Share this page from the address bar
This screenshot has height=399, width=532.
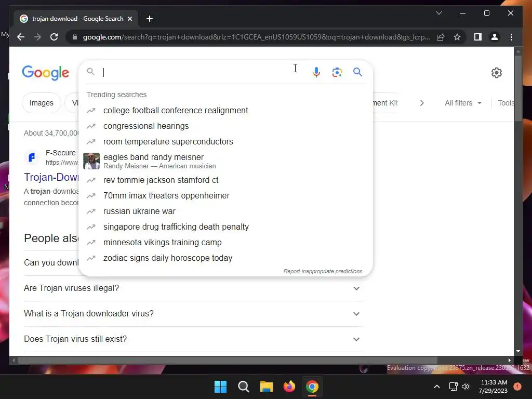(441, 37)
